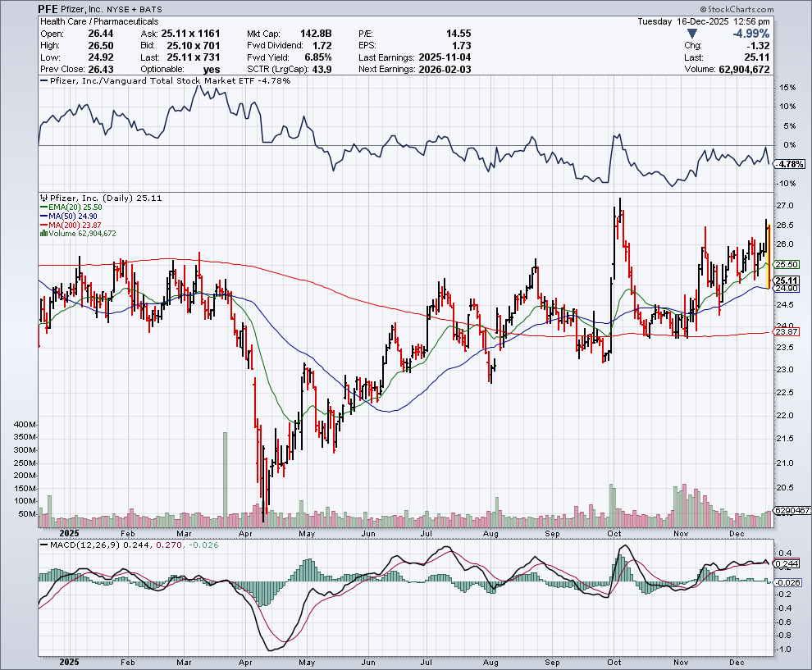Click the down triangle beside -4.99%

click(x=693, y=34)
